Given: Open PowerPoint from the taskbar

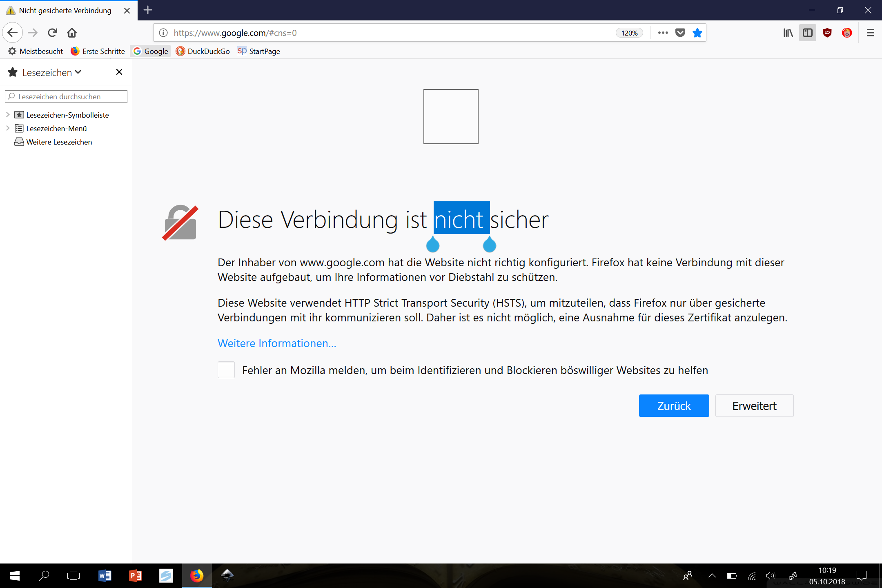Looking at the screenshot, I should click(x=136, y=576).
